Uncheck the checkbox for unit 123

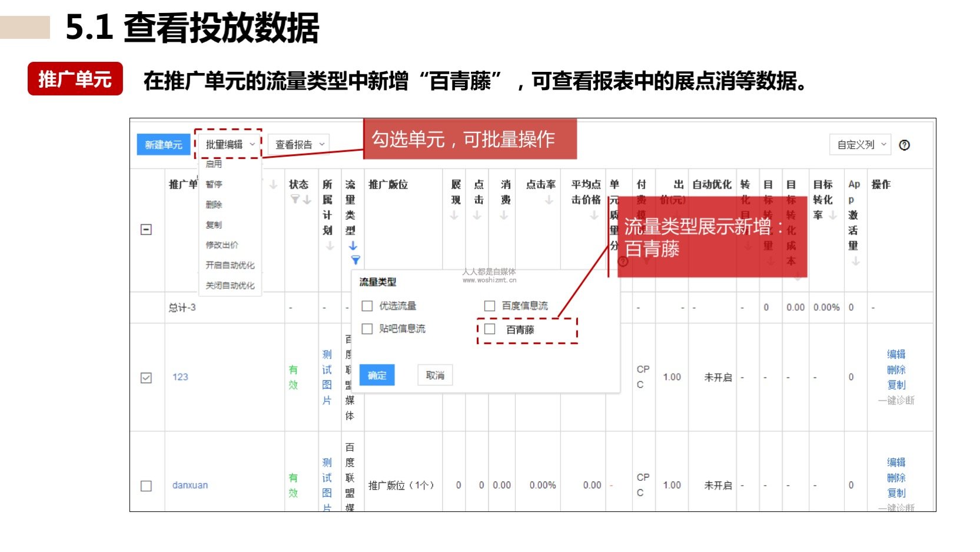(x=147, y=378)
